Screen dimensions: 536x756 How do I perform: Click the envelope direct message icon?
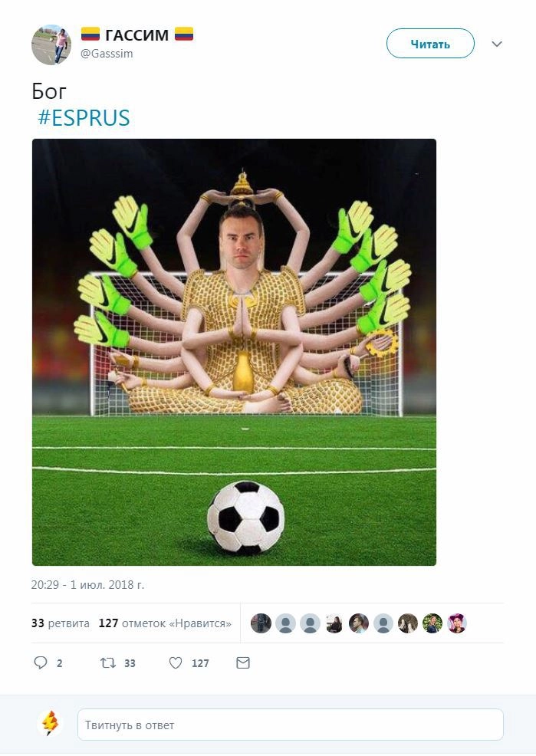click(x=243, y=663)
